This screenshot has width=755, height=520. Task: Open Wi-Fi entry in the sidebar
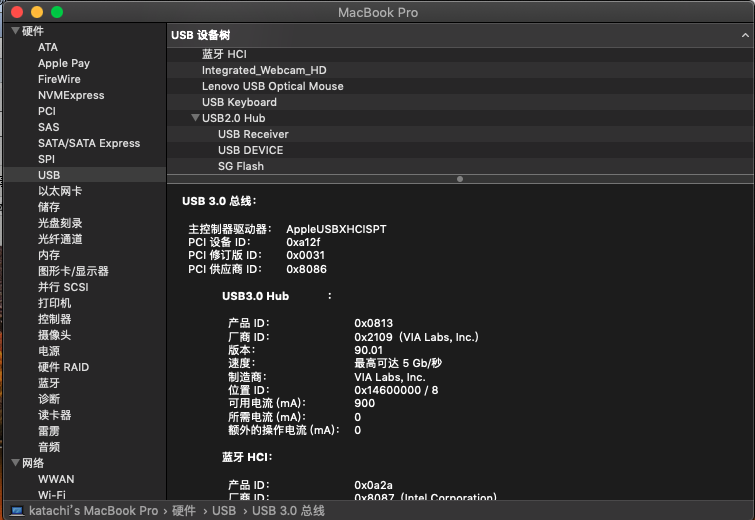pos(52,494)
